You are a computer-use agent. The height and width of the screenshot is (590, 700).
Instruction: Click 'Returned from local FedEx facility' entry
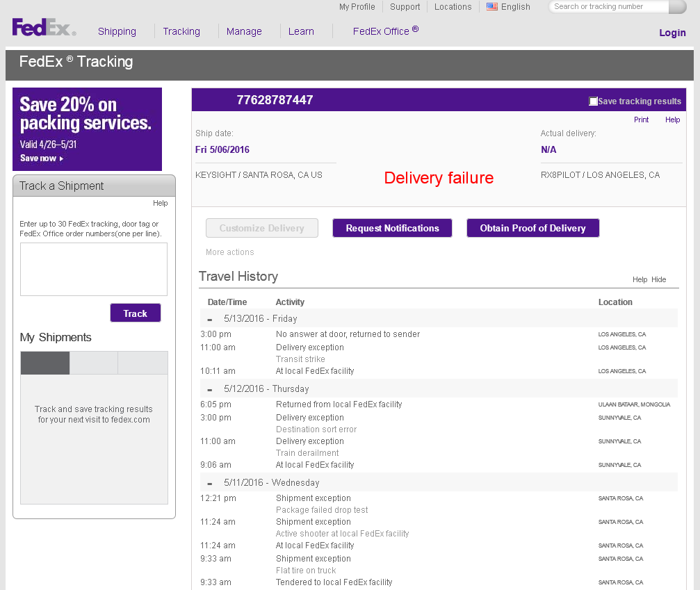[x=339, y=404]
